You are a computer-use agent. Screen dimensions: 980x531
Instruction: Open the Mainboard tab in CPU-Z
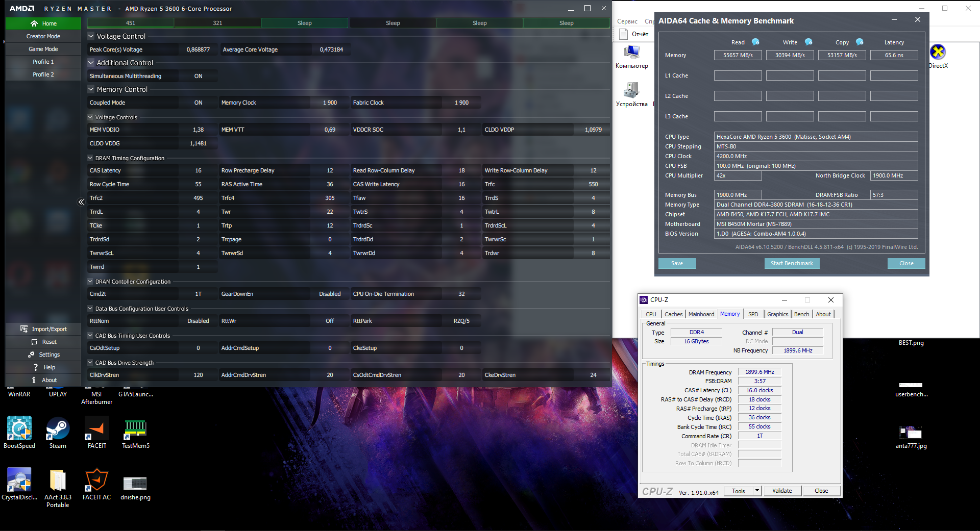(701, 314)
